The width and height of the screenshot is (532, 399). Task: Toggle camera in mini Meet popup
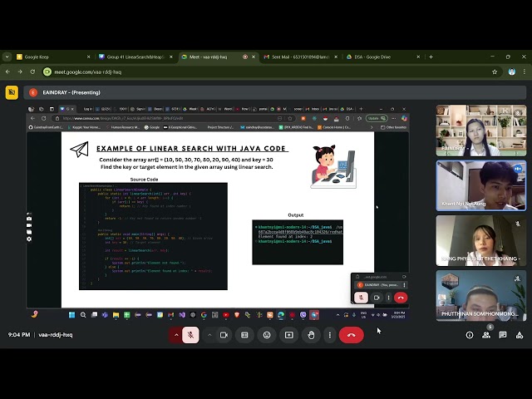(377, 298)
